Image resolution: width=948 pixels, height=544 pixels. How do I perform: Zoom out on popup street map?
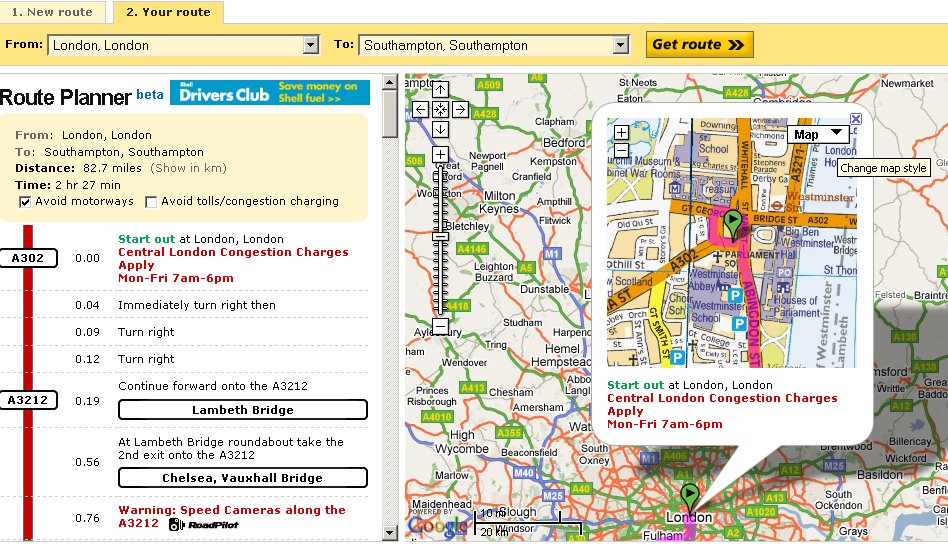(x=621, y=151)
